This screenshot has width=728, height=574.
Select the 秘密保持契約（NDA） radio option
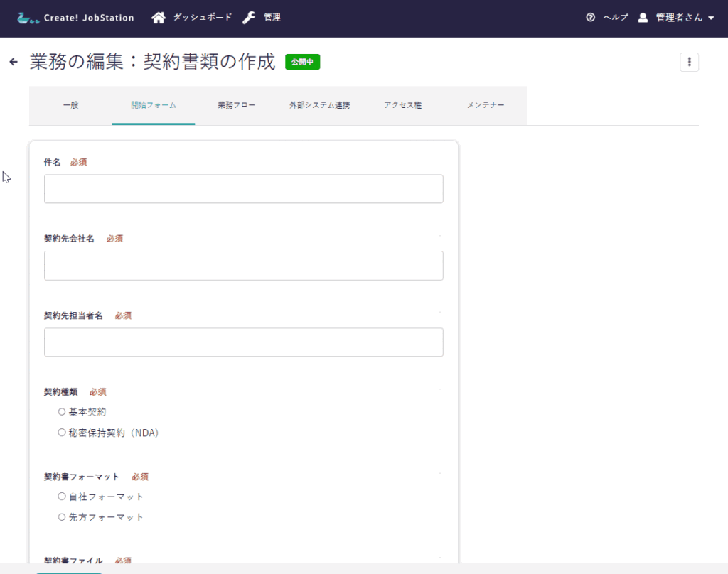pos(62,433)
